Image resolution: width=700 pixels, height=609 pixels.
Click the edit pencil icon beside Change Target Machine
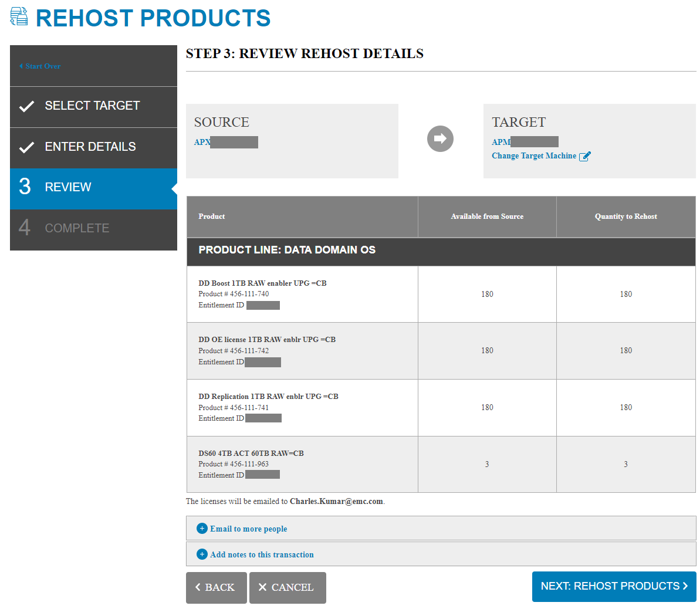[585, 156]
